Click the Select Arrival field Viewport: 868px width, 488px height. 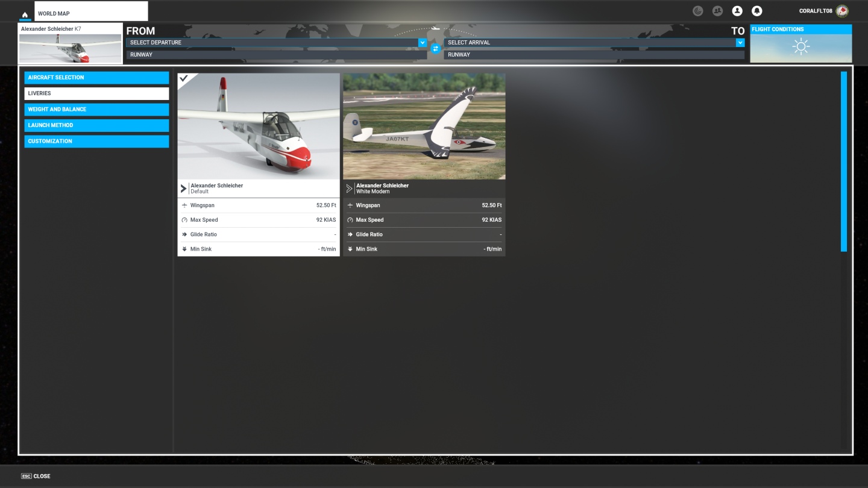[594, 43]
